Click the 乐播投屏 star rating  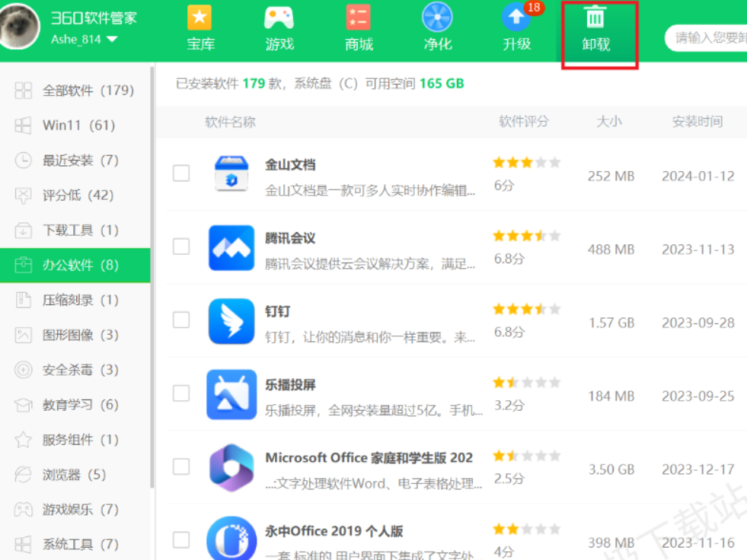526,383
